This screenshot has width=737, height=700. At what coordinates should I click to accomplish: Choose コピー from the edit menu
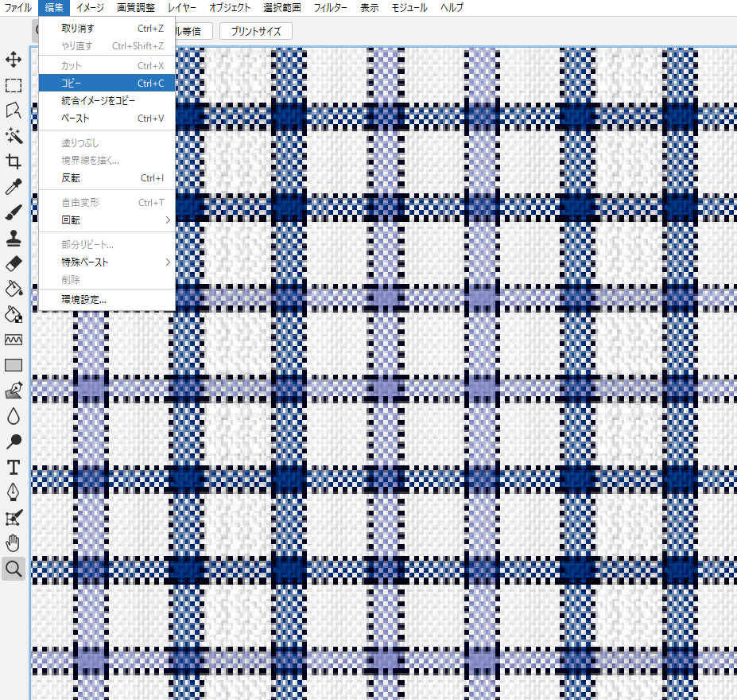point(107,84)
